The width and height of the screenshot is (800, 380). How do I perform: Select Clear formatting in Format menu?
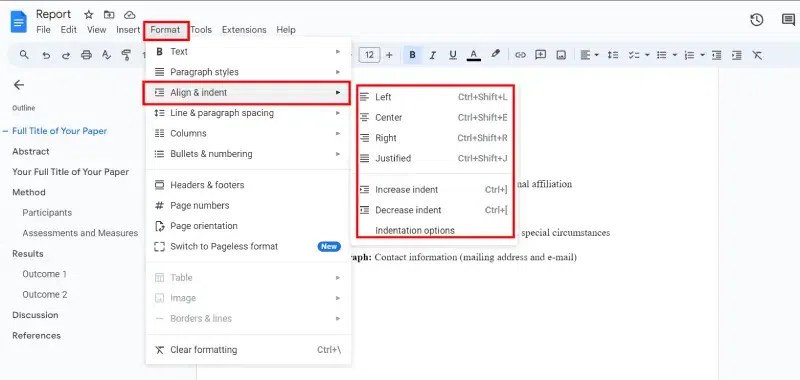point(248,349)
